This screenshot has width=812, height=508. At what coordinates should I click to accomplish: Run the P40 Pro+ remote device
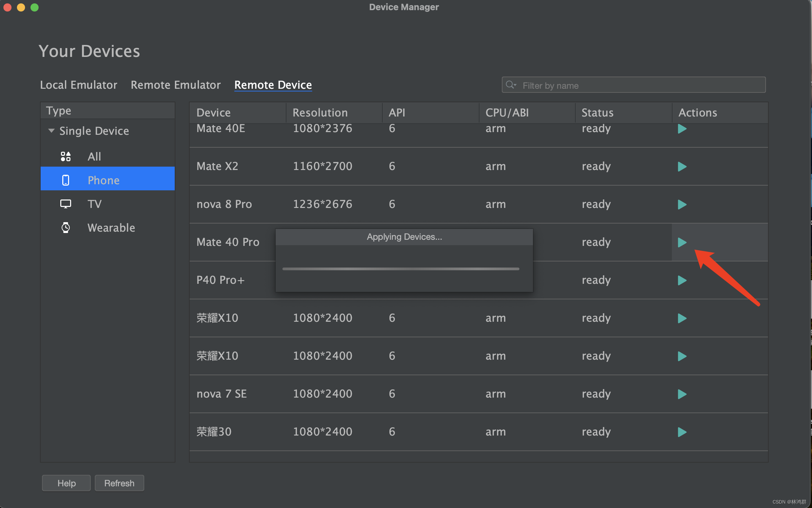click(x=682, y=280)
